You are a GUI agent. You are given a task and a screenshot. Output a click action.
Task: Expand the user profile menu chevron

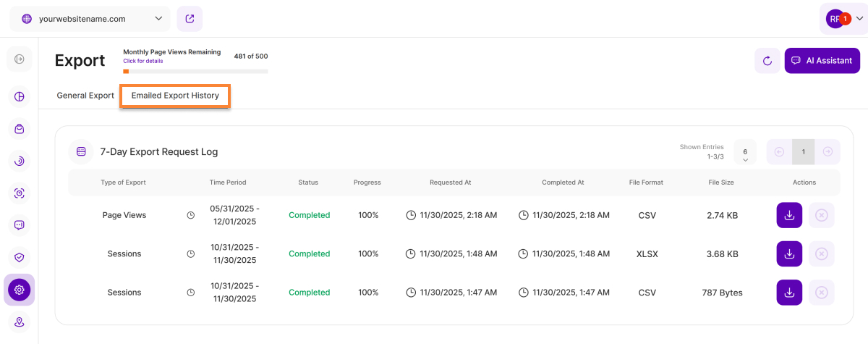[859, 20]
